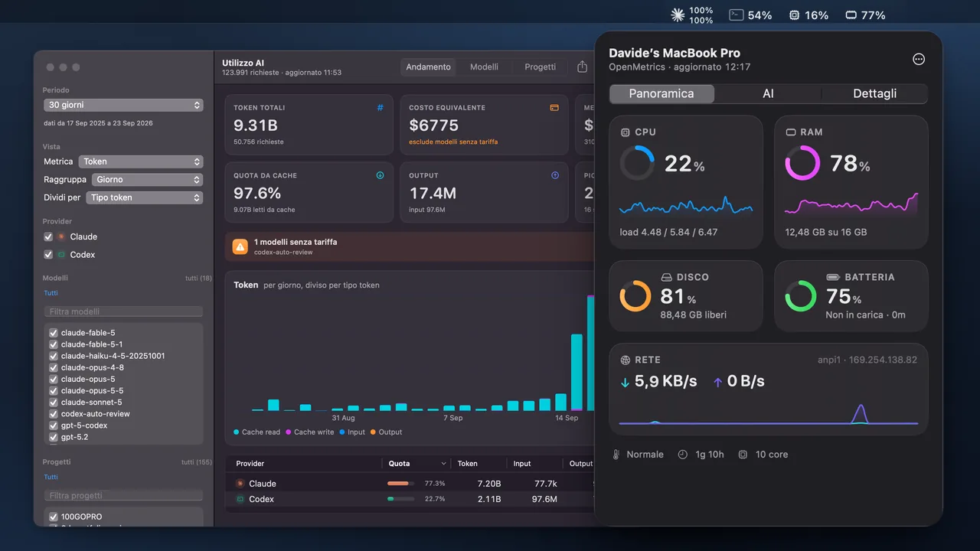Toggle the gpt-5.2 model checkbox
The image size is (980, 551).
click(x=54, y=438)
